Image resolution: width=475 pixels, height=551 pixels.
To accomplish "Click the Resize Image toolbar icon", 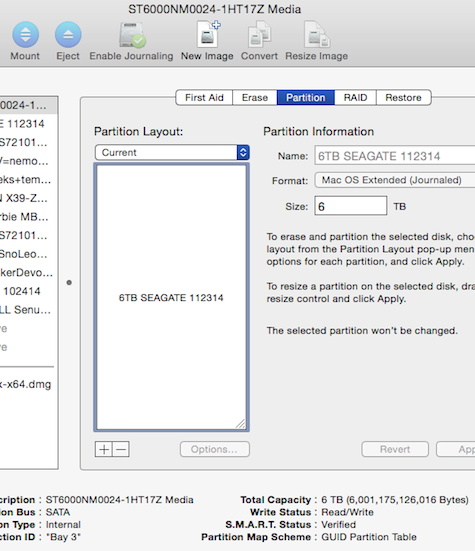I will (x=317, y=34).
